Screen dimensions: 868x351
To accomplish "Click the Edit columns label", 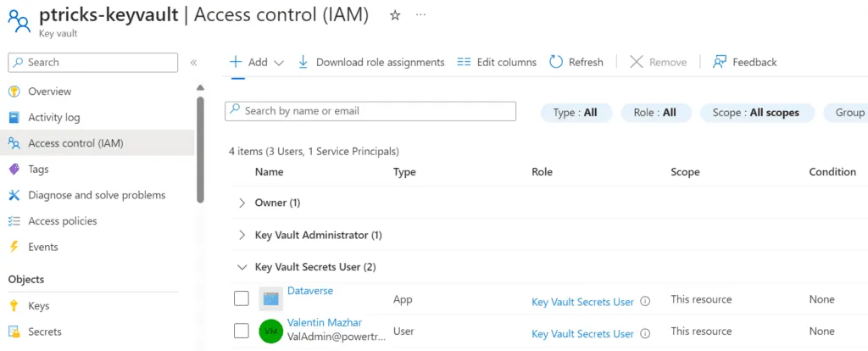I will point(507,63).
